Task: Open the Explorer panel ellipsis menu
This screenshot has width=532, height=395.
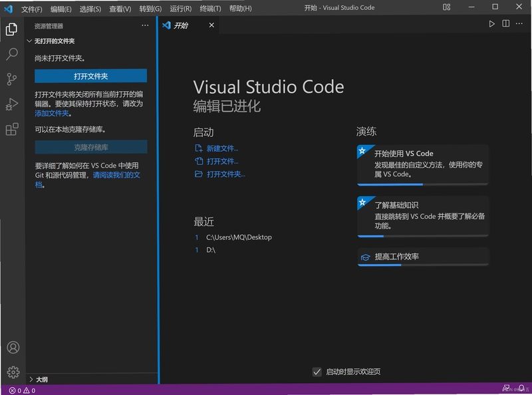Action: coord(145,25)
